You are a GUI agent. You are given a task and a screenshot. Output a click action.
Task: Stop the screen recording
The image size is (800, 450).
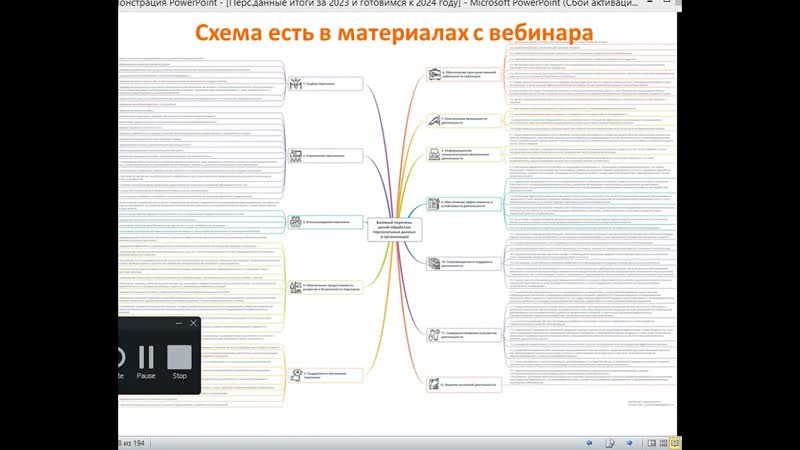(179, 362)
